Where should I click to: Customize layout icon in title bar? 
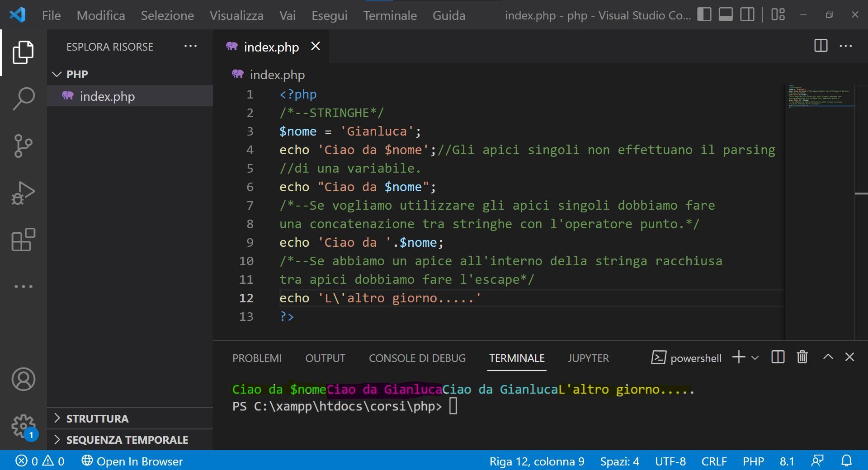click(778, 14)
